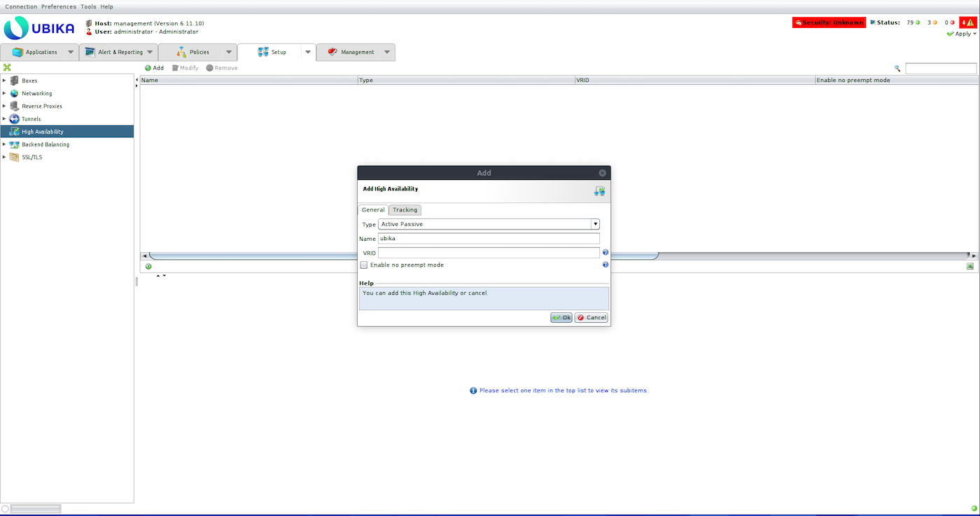Click the help icon beside Enable no preempt
Screen dimensions: 980x516
tap(605, 265)
